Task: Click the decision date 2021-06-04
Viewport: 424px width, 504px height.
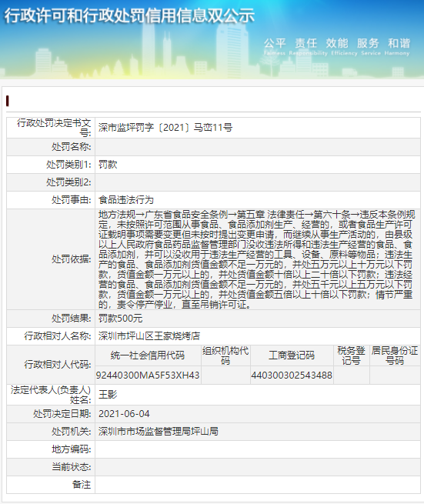Action: (124, 414)
